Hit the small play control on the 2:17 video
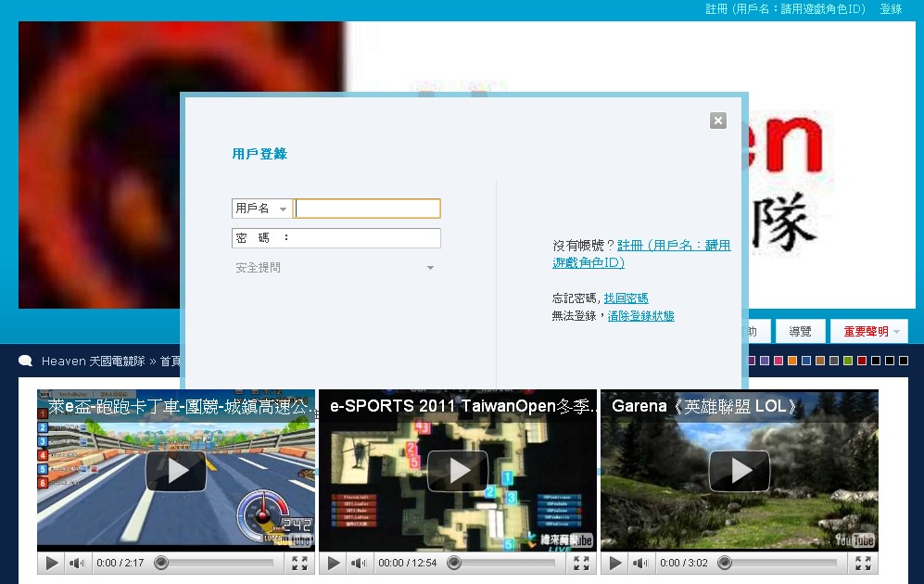Image resolution: width=924 pixels, height=584 pixels. click(x=52, y=564)
